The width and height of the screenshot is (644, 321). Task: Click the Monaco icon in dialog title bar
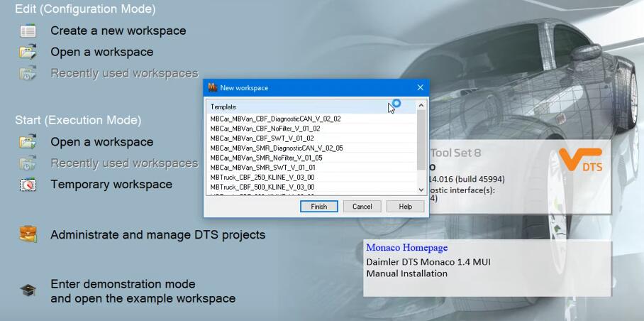(212, 87)
